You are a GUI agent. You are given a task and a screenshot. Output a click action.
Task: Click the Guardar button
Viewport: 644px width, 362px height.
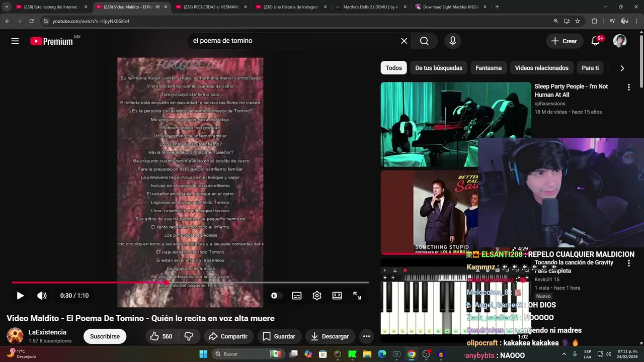pyautogui.click(x=279, y=336)
